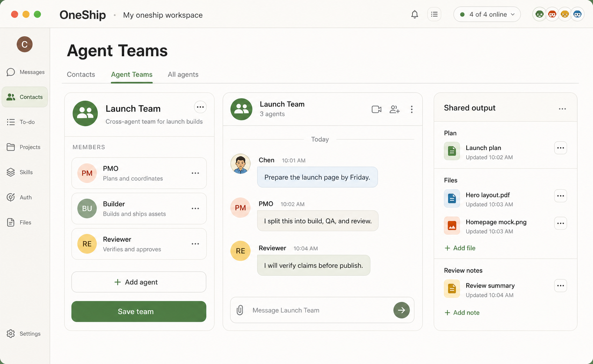
Task: Click the Launch Team group icon in members card
Action: click(85, 113)
